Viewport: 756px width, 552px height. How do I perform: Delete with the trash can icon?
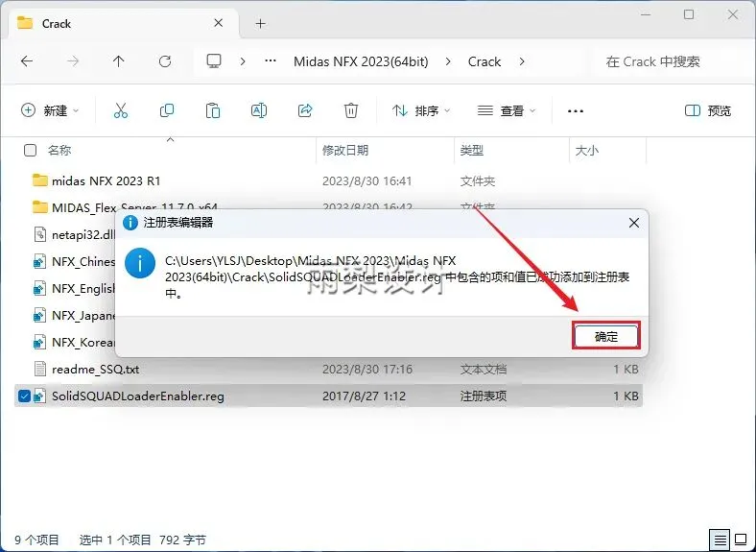(x=351, y=110)
